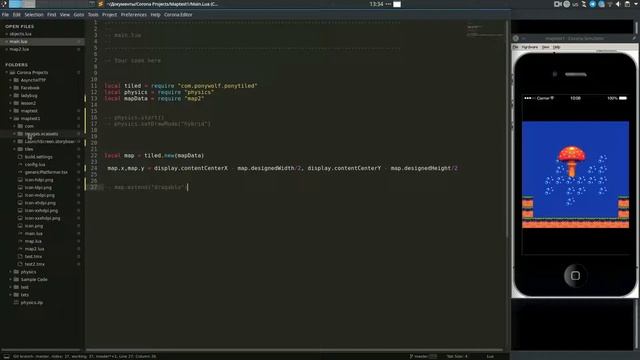Click the code minimap preview
This screenshot has height=360, width=640.
[485, 31]
